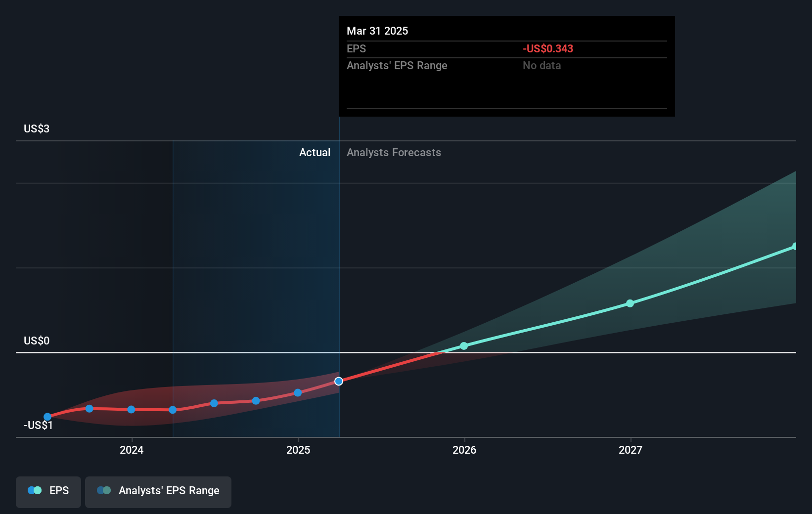This screenshot has height=514, width=812.
Task: Toggle the Analysts' EPS Range legend
Action: (158, 492)
